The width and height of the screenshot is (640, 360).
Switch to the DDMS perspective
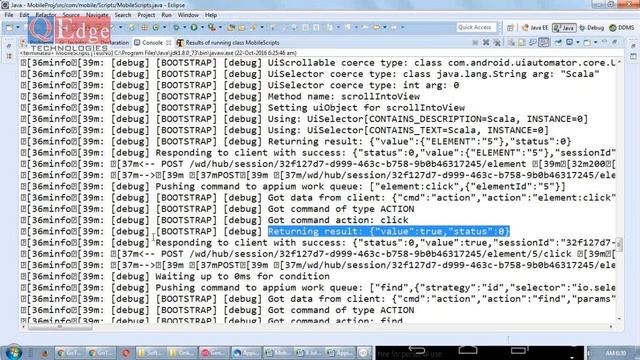coord(622,28)
